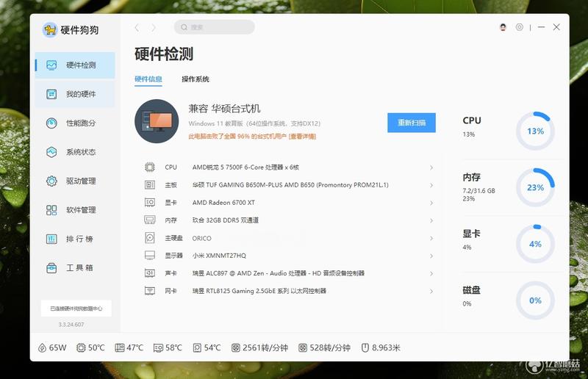Viewport: 588px width, 379px height.
Task: Expand the 显卡 Radeon 6700 XT chevron
Action: [x=431, y=203]
